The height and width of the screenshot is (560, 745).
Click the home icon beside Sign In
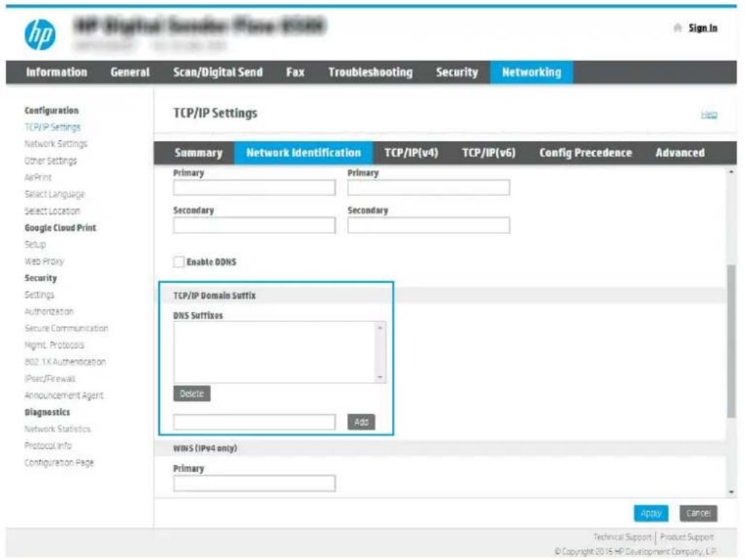pyautogui.click(x=678, y=28)
